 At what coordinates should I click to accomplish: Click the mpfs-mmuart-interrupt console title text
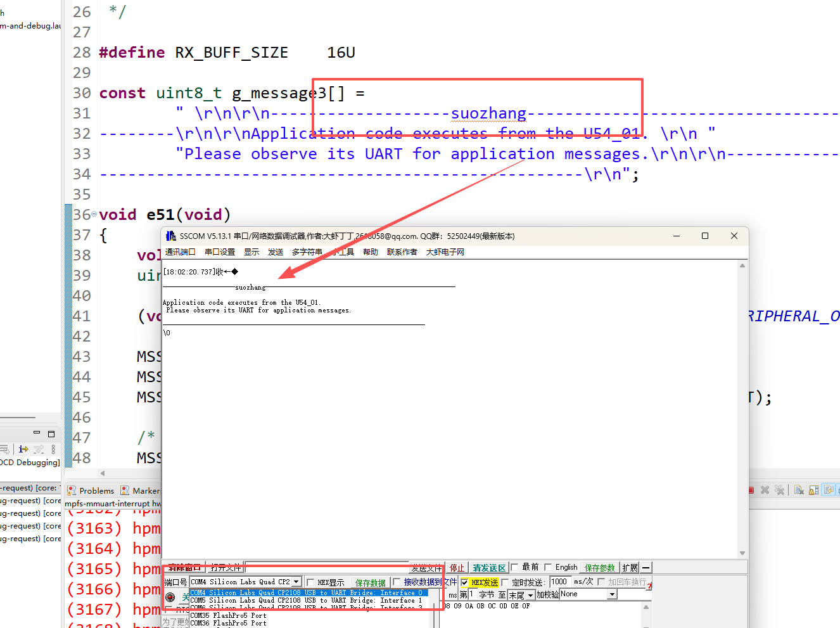pos(113,504)
